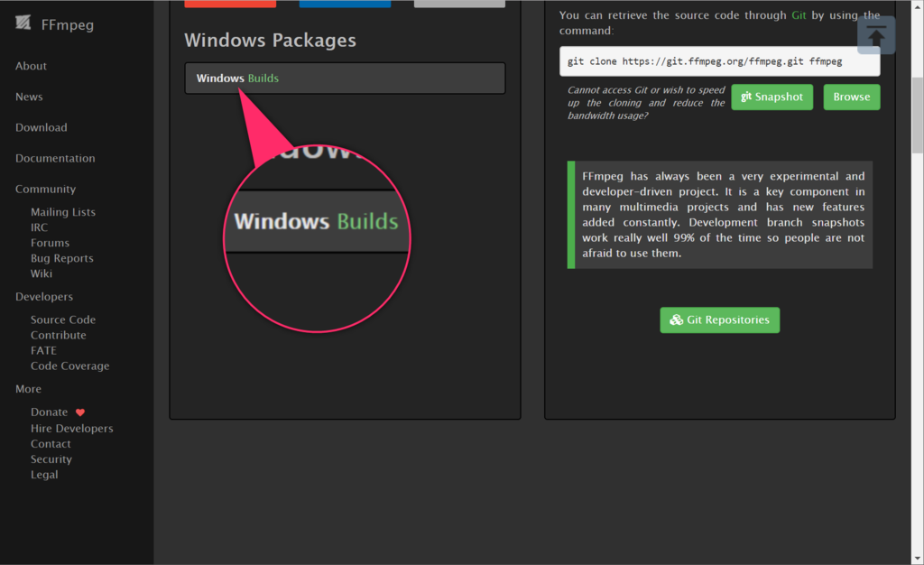Go to the News section

(29, 97)
